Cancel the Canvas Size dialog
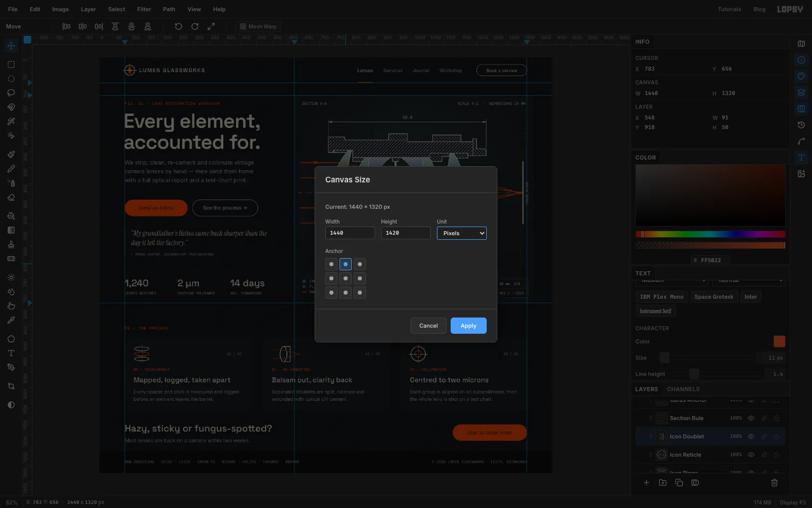 428,326
